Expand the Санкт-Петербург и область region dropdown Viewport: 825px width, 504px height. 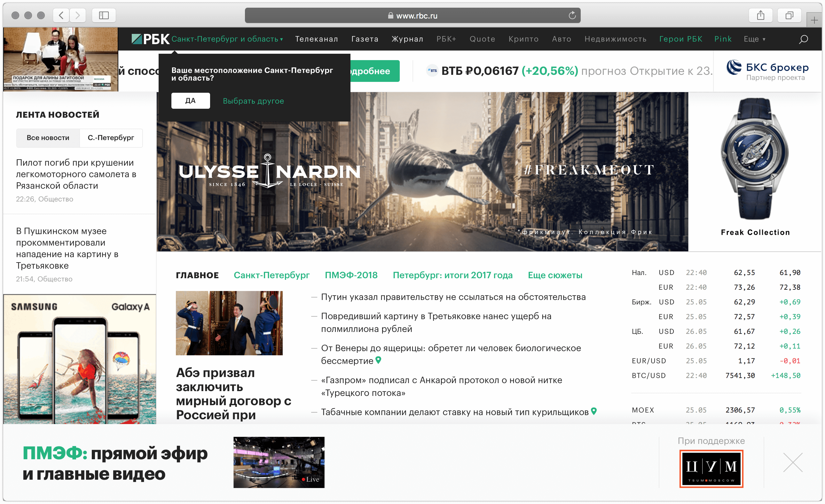click(x=227, y=39)
